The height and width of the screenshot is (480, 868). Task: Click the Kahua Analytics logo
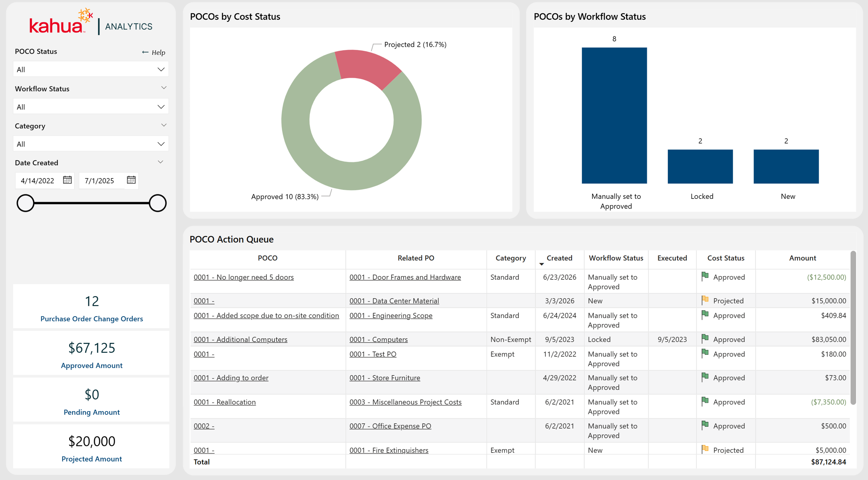click(91, 22)
